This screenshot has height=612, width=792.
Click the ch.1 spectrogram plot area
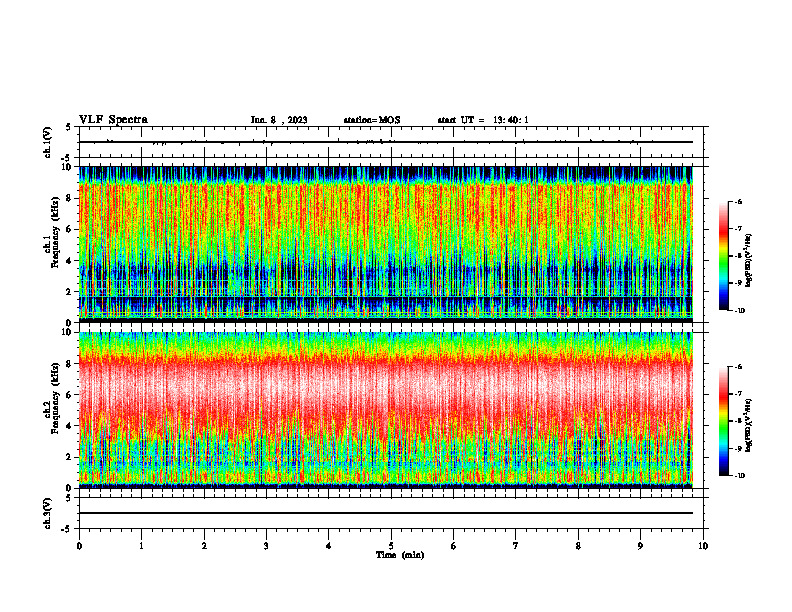386,244
